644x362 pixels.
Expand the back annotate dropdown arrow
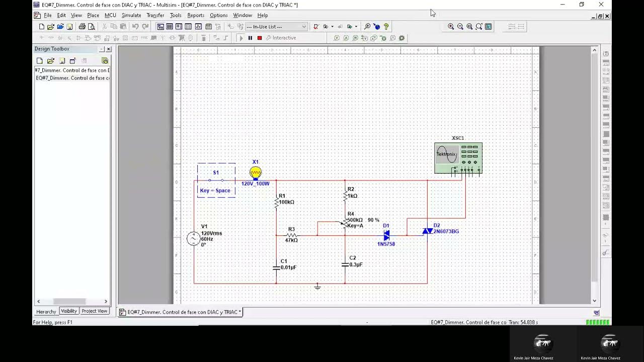332,27
